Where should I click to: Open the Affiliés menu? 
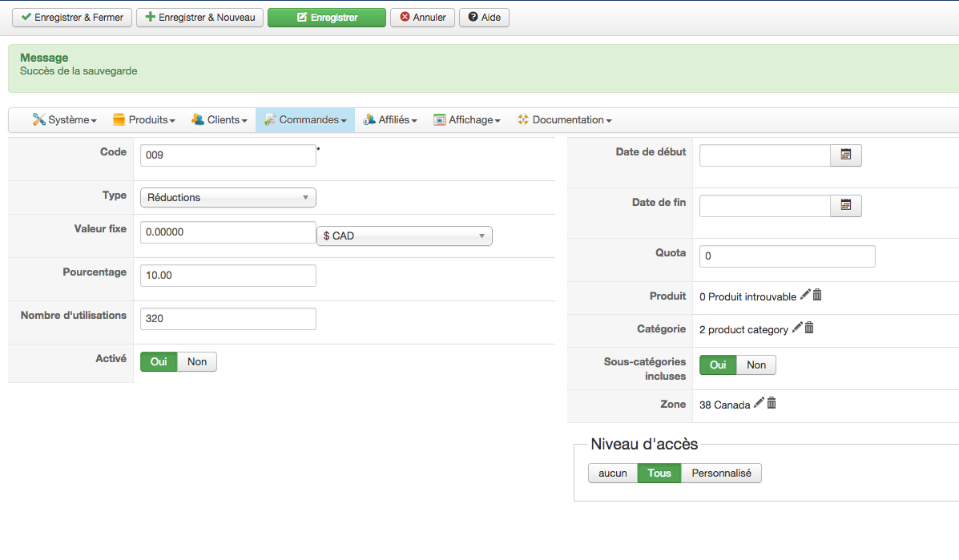tap(390, 120)
